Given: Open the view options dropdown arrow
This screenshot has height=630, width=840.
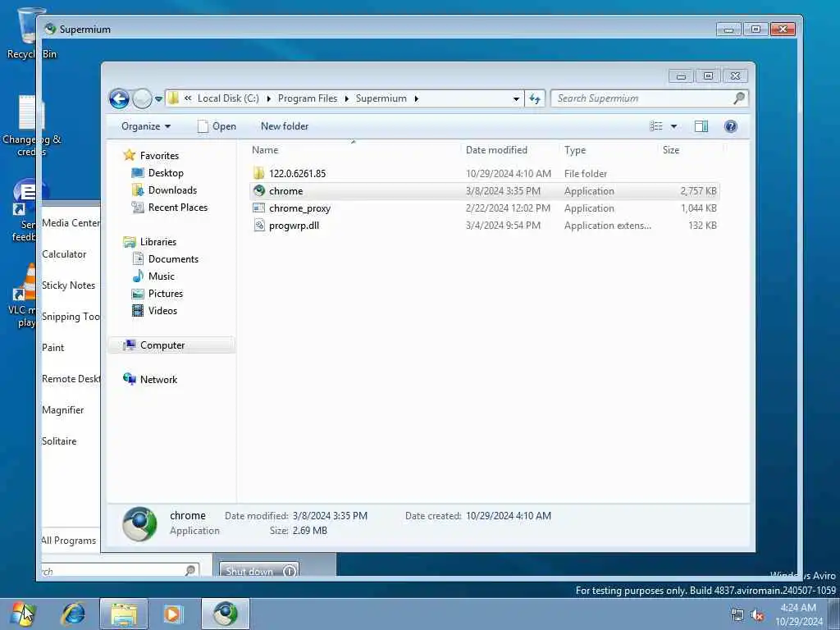Looking at the screenshot, I should [x=674, y=126].
